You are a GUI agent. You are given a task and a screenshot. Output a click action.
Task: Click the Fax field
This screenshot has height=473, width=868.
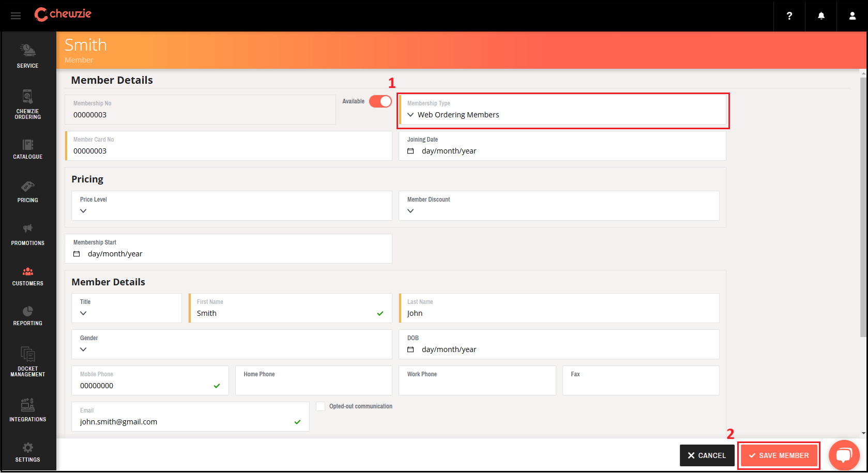click(x=641, y=380)
